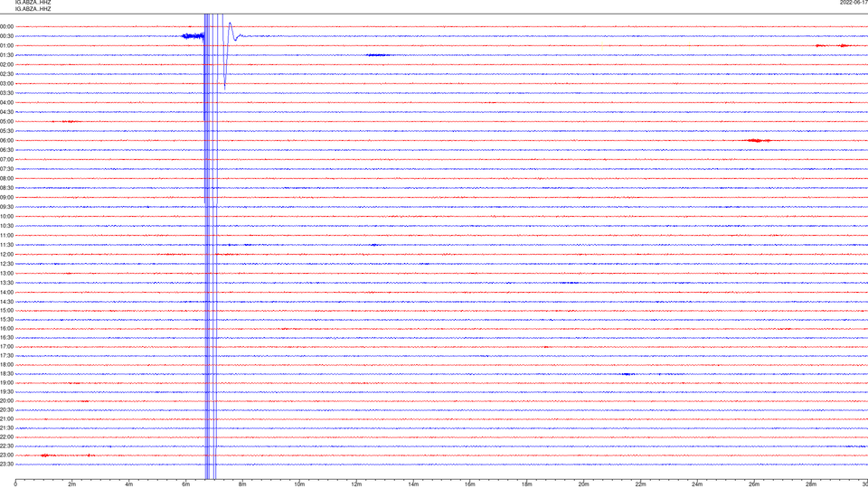This screenshot has height=488, width=868.
Task: Choose the 20:30 time label
Action: point(6,410)
